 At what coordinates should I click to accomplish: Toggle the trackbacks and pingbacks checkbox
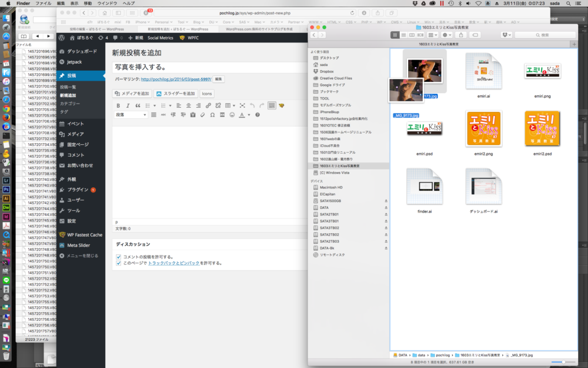tap(119, 263)
